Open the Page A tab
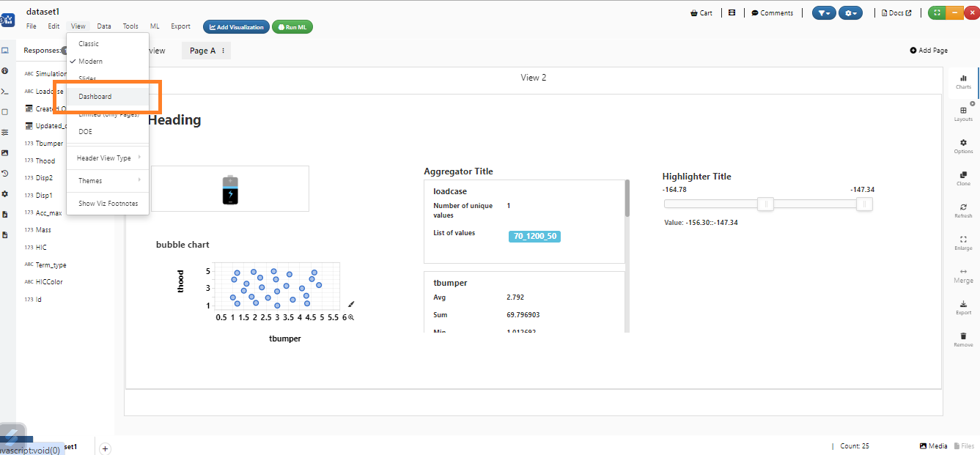 click(203, 51)
